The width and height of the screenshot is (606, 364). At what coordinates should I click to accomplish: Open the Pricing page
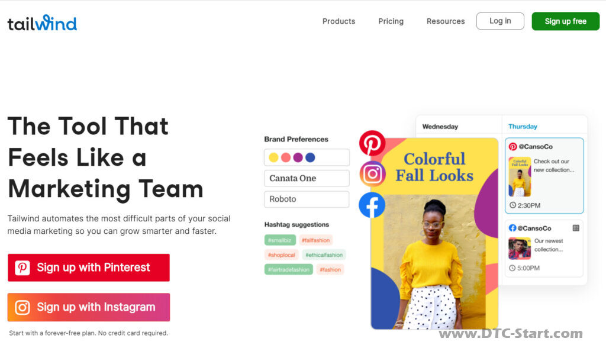(391, 21)
